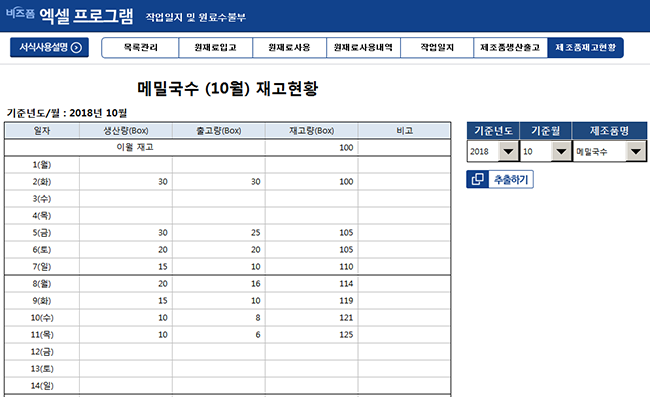The height and width of the screenshot is (397, 650).
Task: Click the 엑셀 프로그램 header title
Action: point(86,16)
